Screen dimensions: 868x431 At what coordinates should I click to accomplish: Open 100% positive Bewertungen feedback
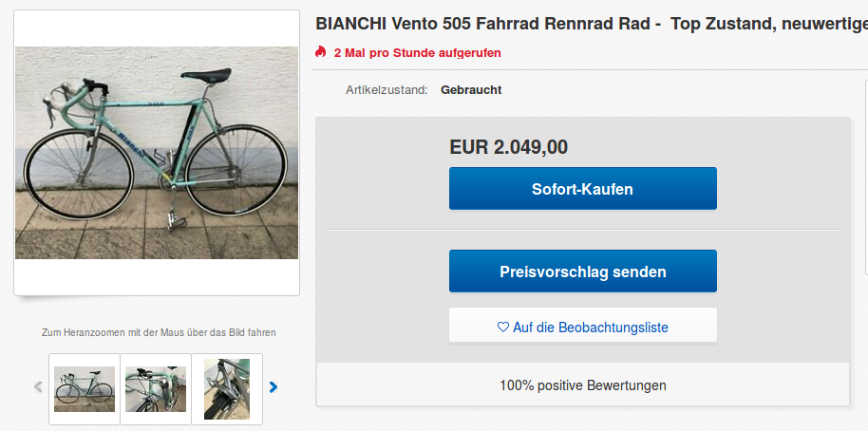pyautogui.click(x=582, y=385)
